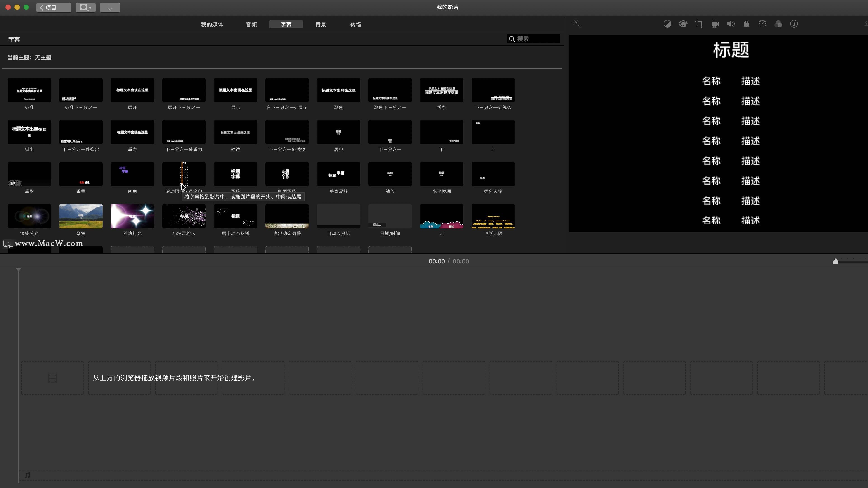Open the color correction palette icon
The height and width of the screenshot is (488, 868).
click(683, 24)
